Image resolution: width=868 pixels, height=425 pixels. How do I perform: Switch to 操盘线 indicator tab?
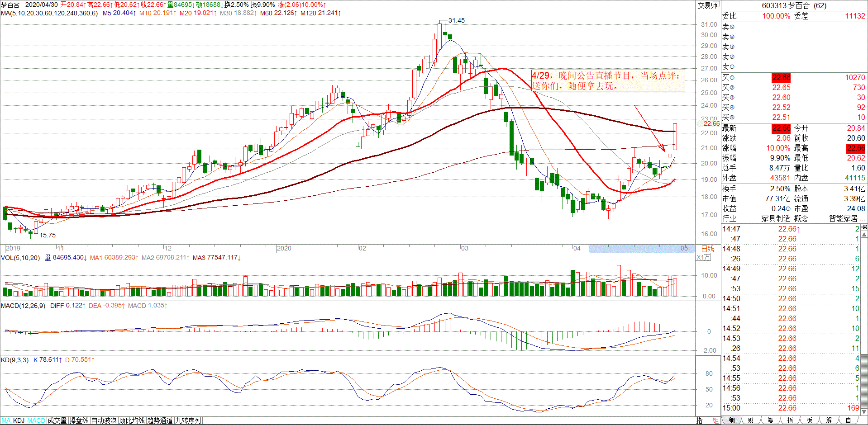pos(79,420)
